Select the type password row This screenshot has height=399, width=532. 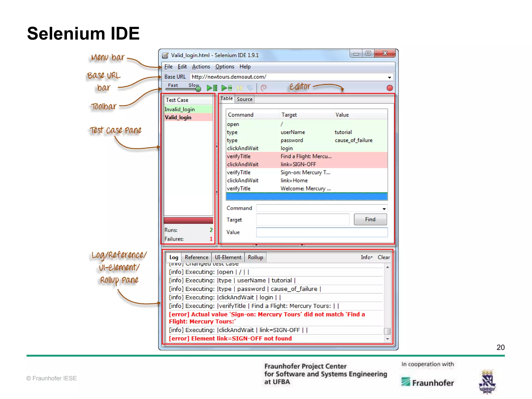[307, 140]
